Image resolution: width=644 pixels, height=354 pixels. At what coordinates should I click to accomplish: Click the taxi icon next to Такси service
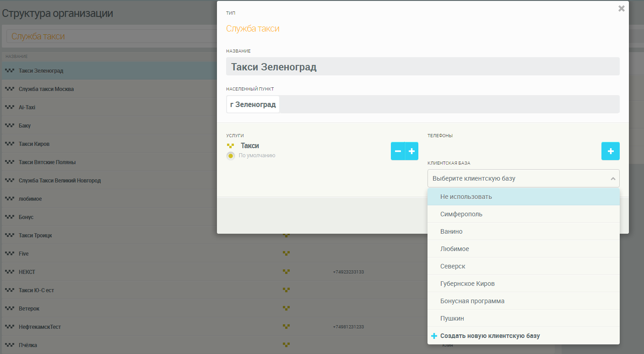pyautogui.click(x=231, y=146)
